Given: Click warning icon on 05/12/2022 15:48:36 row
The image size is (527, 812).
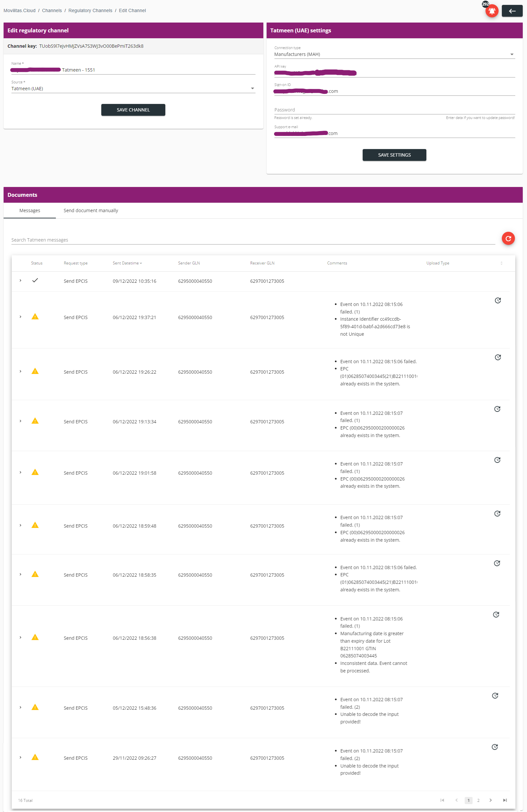Looking at the screenshot, I should pyautogui.click(x=35, y=707).
